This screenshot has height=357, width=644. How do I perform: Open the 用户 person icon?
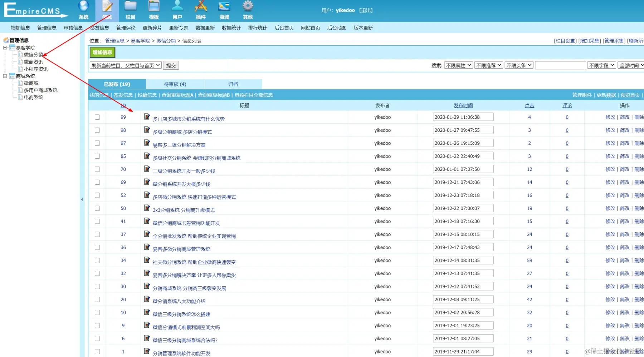(177, 6)
